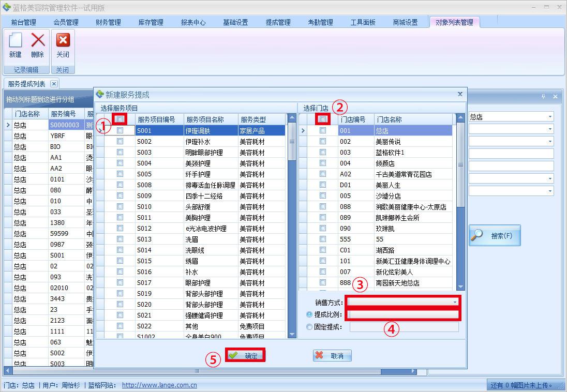This screenshot has height=392, width=567.
Task: Open the 总店 dropdown in the right search panel
Action: point(550,117)
